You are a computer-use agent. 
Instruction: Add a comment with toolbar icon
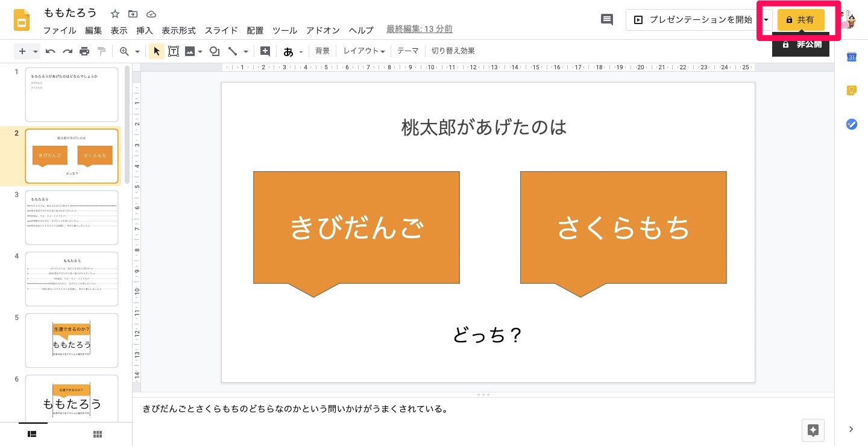tap(265, 51)
